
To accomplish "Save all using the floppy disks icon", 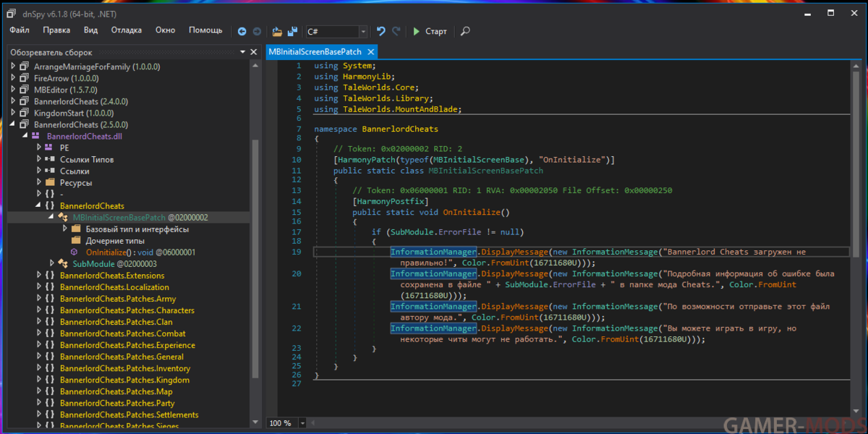I will [x=292, y=31].
